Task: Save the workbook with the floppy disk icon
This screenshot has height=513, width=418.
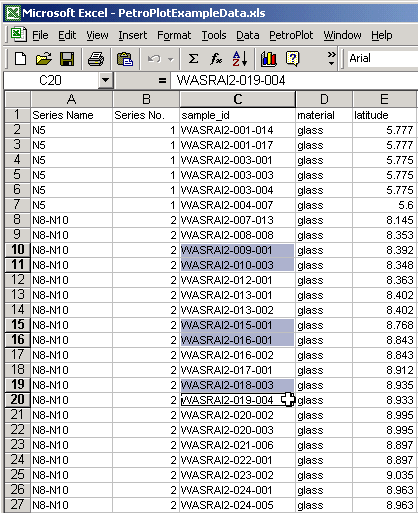Action: [67, 59]
